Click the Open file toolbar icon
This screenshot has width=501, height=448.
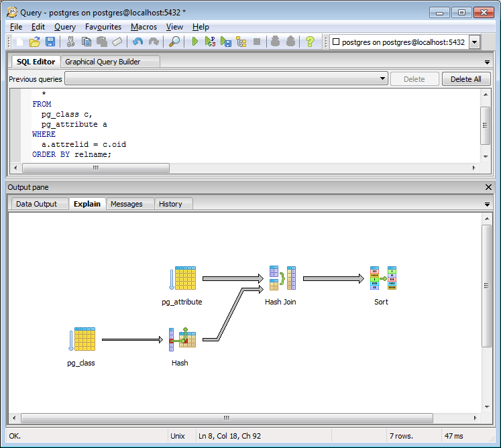[x=35, y=42]
